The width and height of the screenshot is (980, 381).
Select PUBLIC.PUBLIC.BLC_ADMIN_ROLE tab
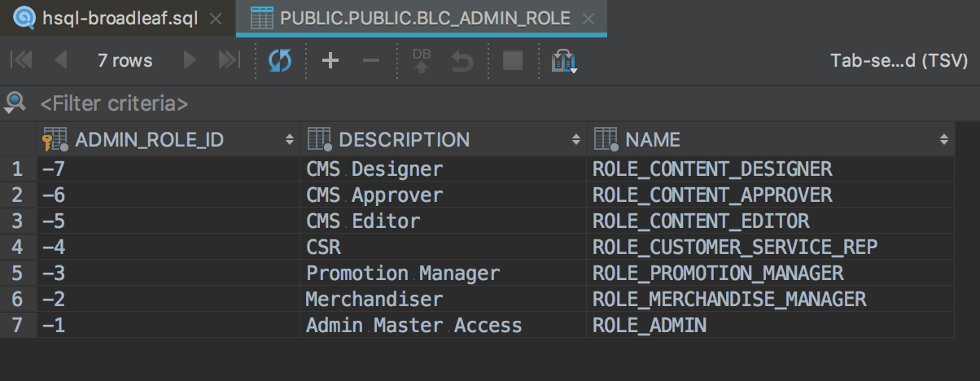coord(422,18)
